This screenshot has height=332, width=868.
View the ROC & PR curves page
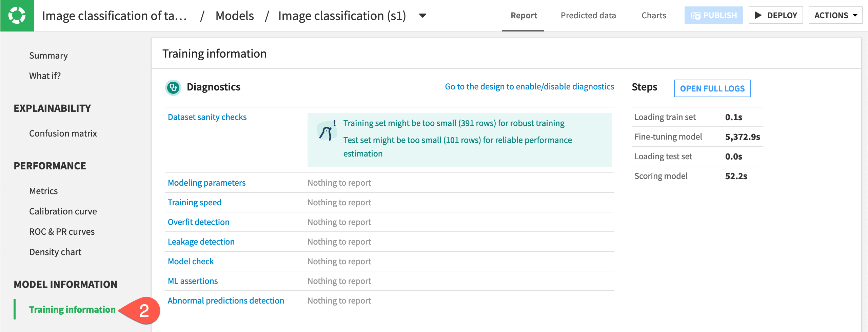62,231
